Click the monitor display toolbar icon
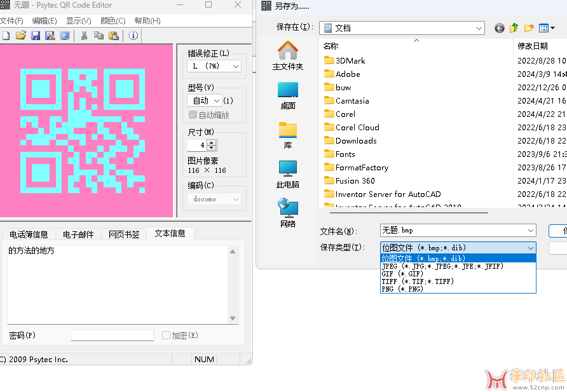The height and width of the screenshot is (392, 567). (64, 36)
